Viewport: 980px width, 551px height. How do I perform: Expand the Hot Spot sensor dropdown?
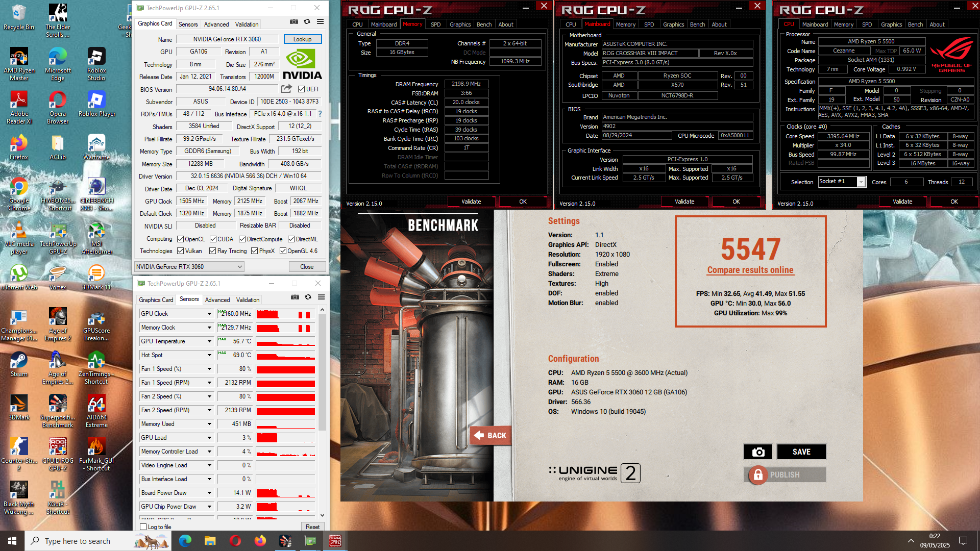pos(209,355)
